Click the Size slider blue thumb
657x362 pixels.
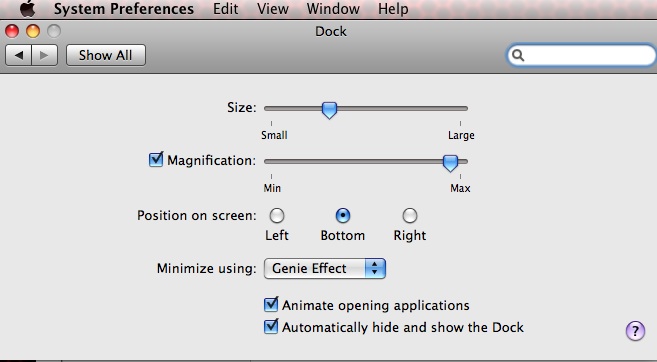click(329, 110)
